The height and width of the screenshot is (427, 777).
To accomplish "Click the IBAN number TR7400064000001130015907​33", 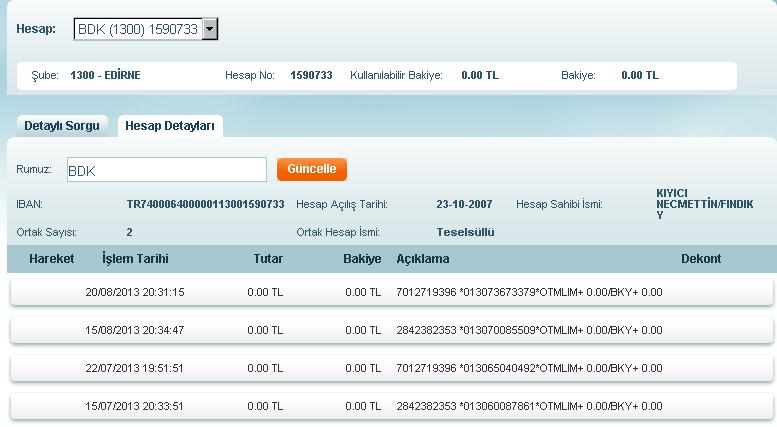I will pos(205,205).
